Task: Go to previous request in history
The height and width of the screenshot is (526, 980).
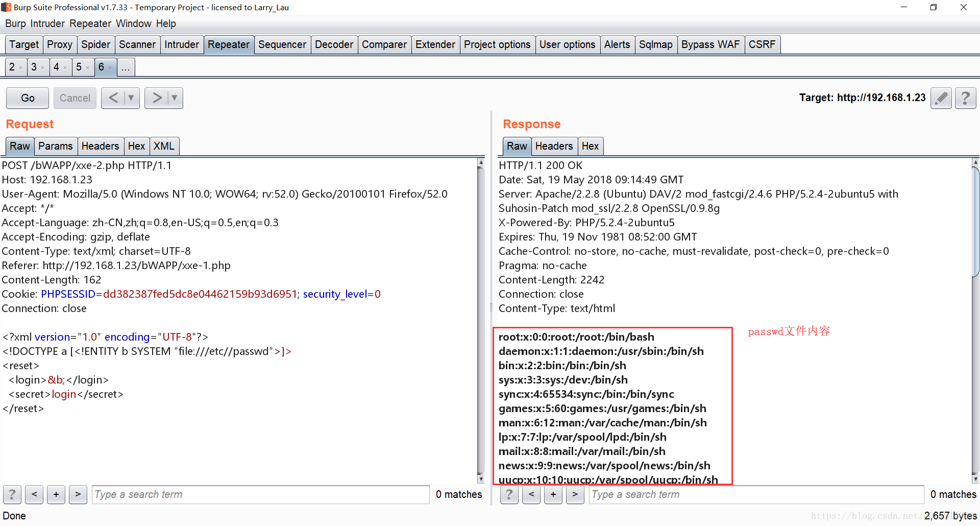Action: tap(113, 98)
